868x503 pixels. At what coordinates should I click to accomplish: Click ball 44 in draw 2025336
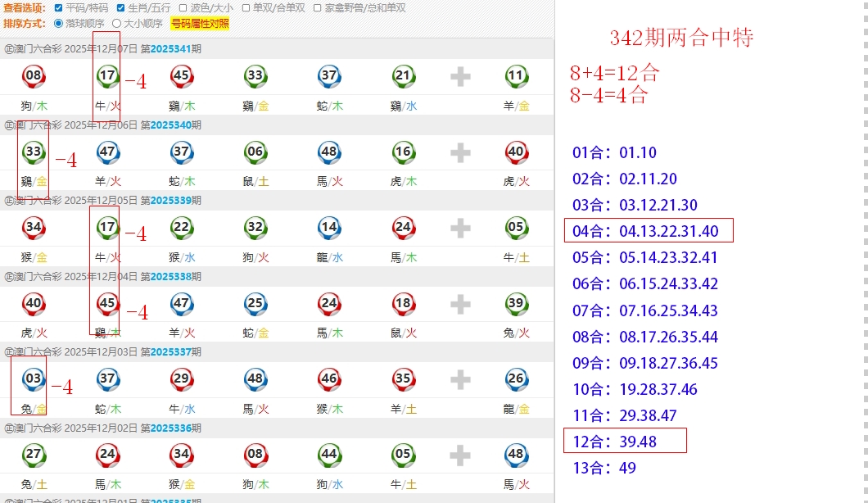(x=328, y=455)
